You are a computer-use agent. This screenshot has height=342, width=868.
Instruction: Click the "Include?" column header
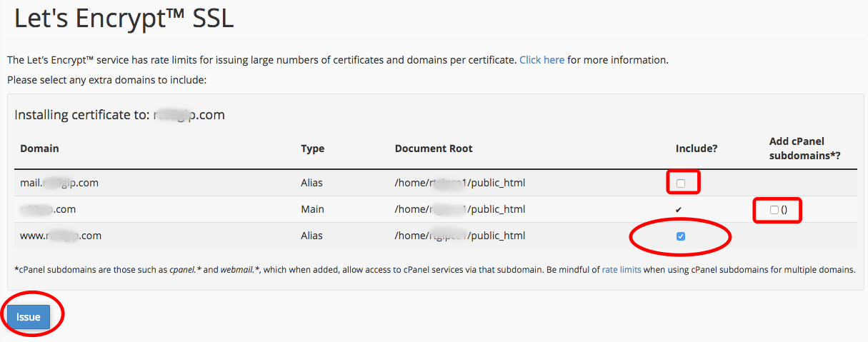click(697, 149)
